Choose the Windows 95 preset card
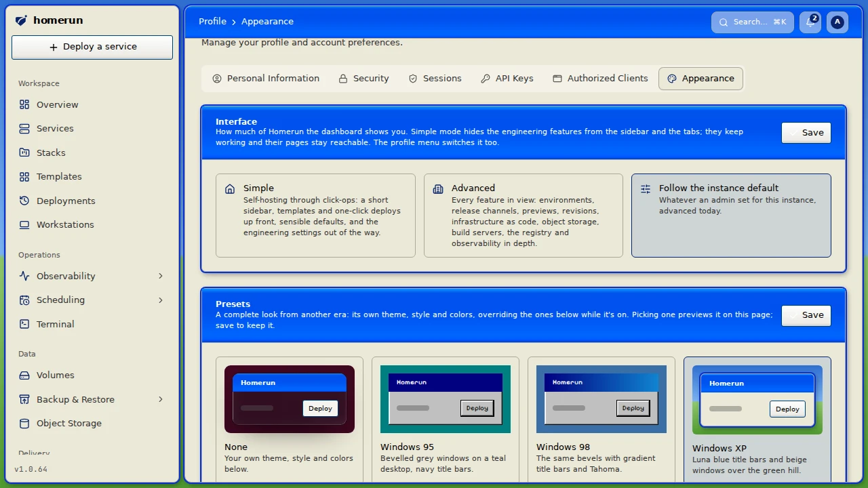Viewport: 868px width, 488px height. (446, 420)
